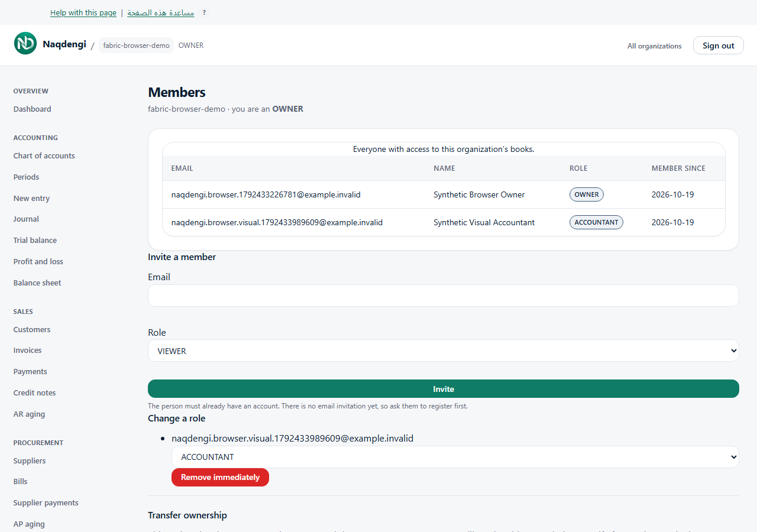Go to All organizations
This screenshot has width=757, height=532.
655,46
